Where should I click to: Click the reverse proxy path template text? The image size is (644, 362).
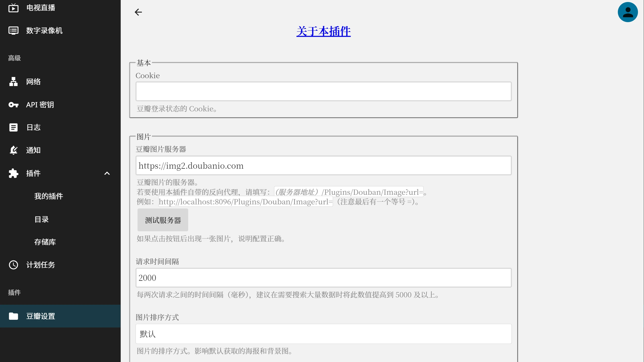pyautogui.click(x=349, y=192)
